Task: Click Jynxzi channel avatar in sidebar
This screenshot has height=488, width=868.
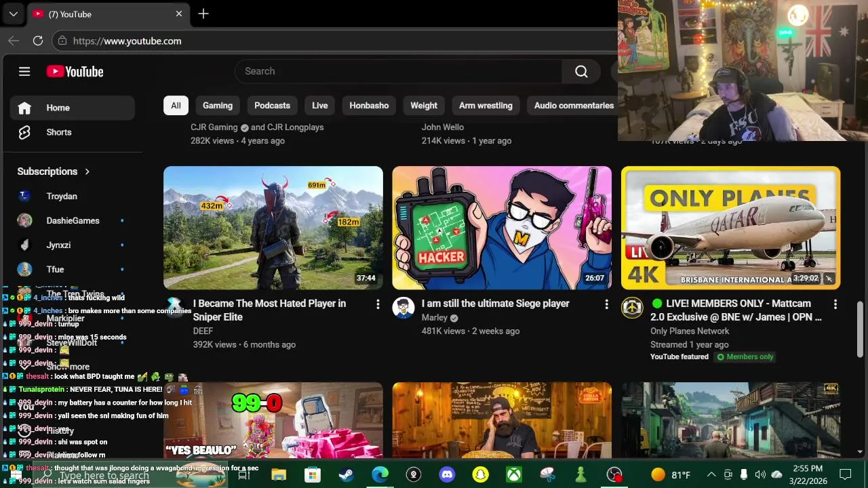Action: pos(24,245)
